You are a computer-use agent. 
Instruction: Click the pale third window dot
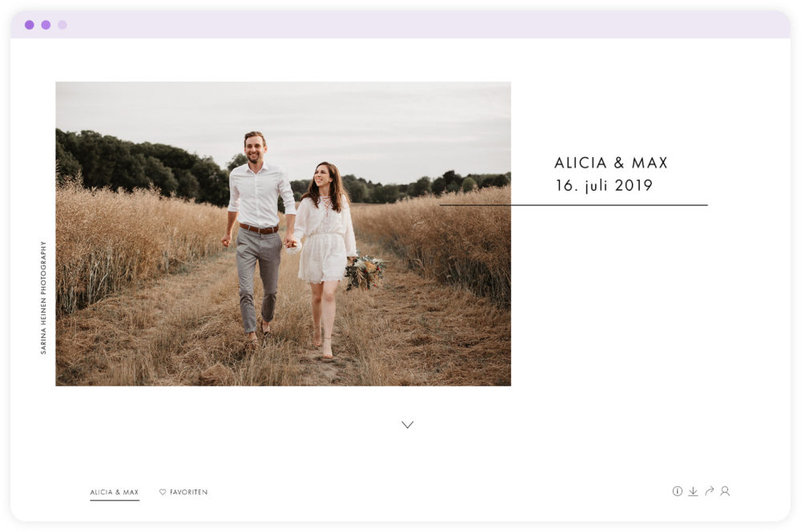62,25
